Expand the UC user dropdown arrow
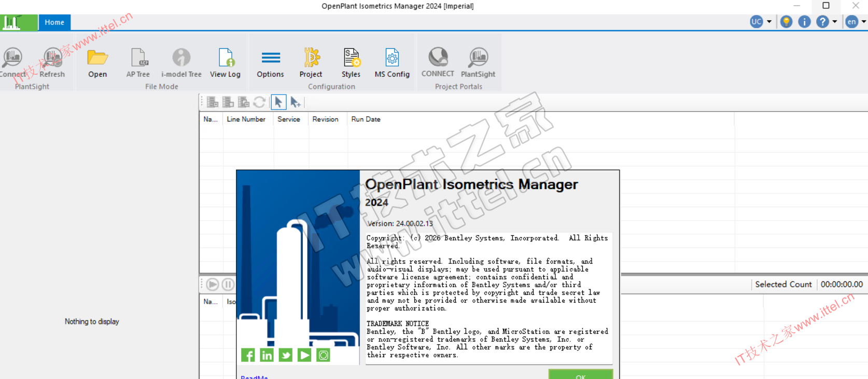 (x=769, y=22)
